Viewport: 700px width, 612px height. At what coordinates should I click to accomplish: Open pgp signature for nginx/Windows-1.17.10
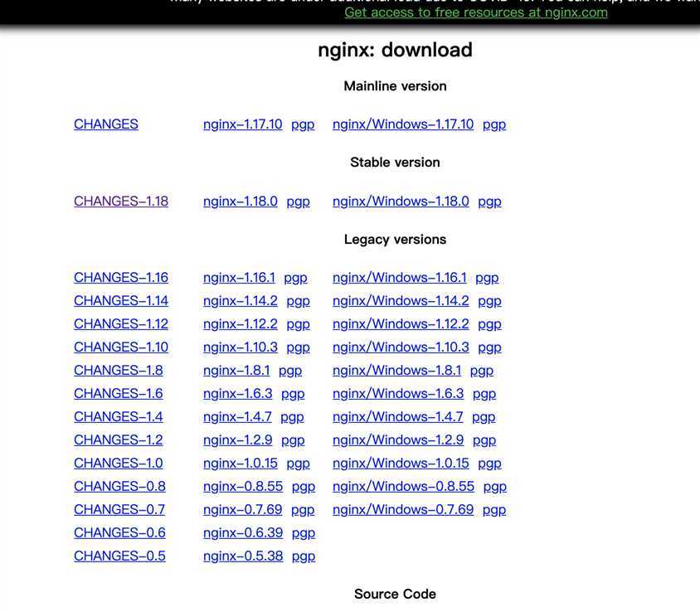[x=494, y=125]
